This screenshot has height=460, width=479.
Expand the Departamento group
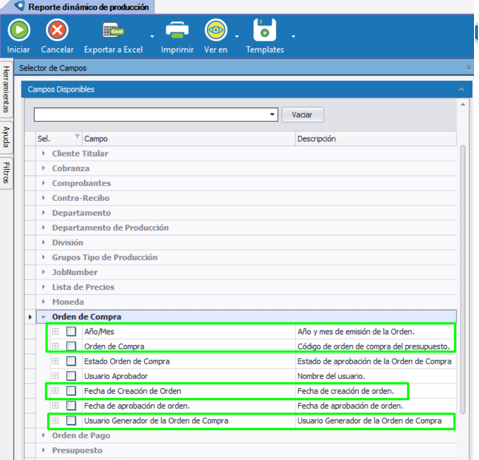[43, 213]
